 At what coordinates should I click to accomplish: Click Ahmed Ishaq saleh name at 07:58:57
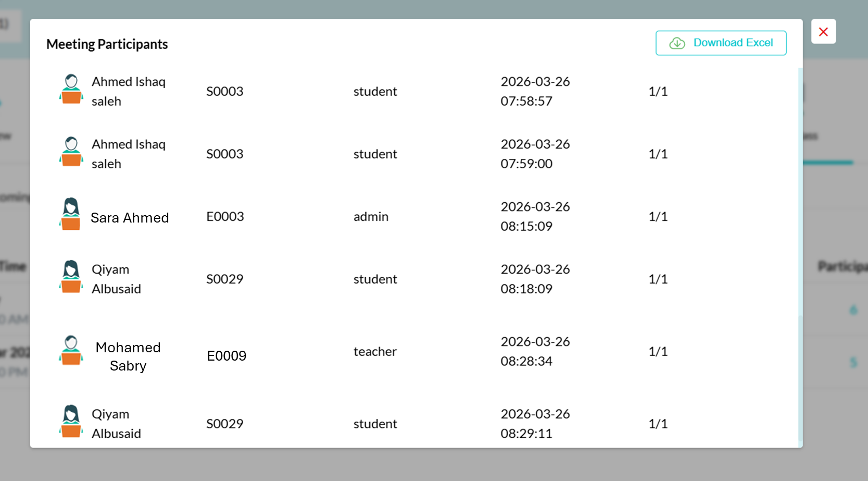click(x=129, y=91)
